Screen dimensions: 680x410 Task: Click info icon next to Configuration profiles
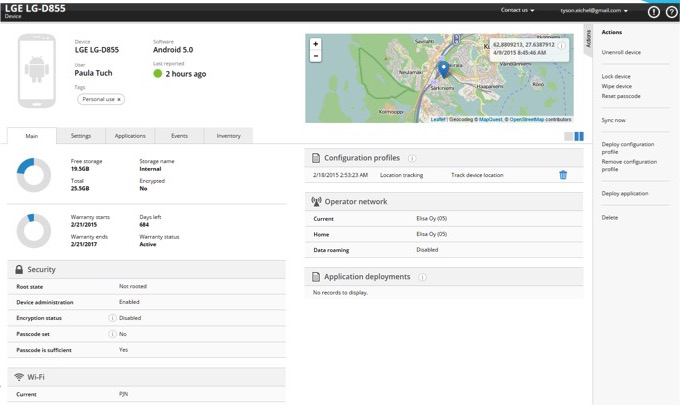click(412, 158)
